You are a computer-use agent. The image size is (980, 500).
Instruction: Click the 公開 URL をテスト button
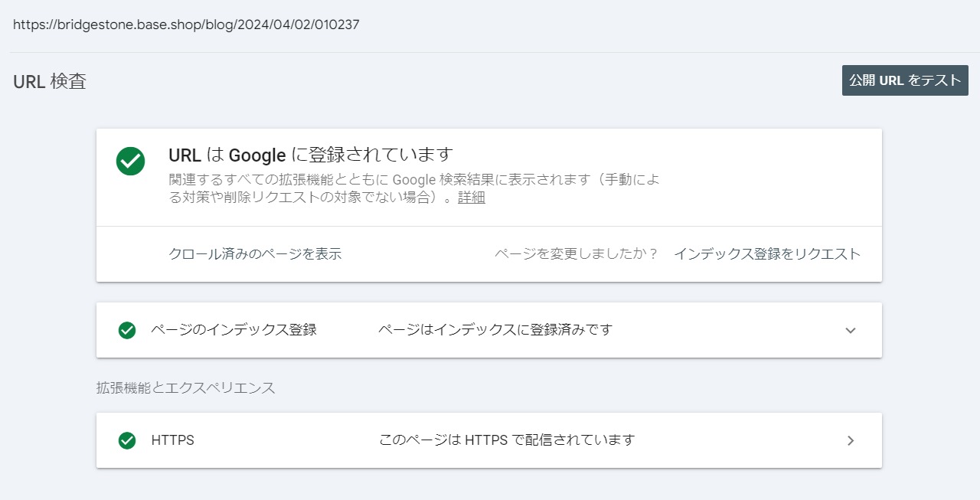coord(905,80)
